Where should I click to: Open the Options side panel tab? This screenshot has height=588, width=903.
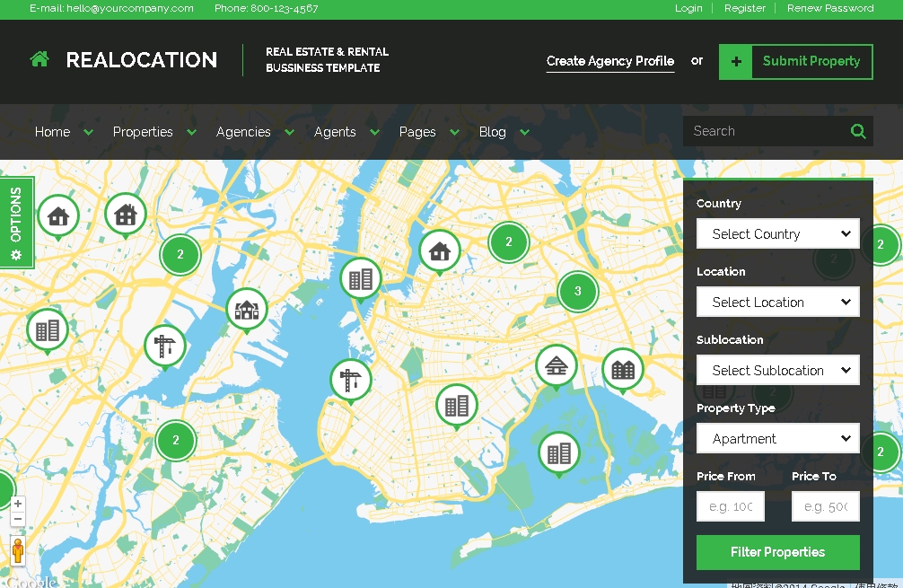[16, 223]
